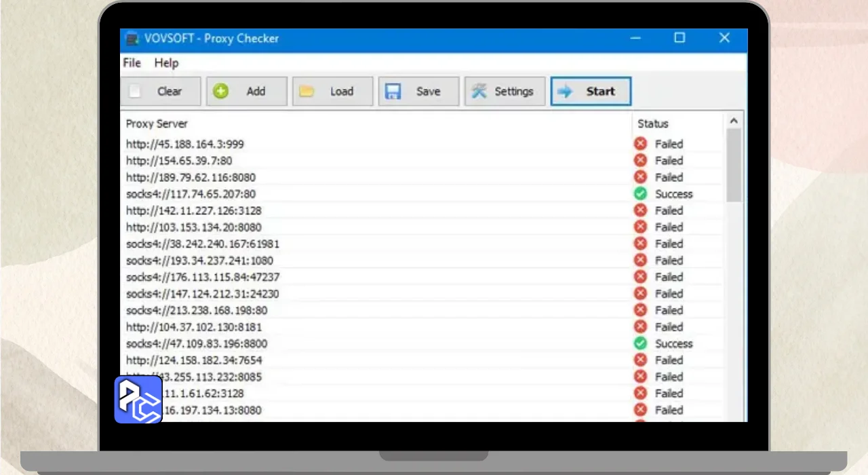Click Success status text for 117.74.65.207:80
This screenshot has width=868, height=475.
click(673, 193)
